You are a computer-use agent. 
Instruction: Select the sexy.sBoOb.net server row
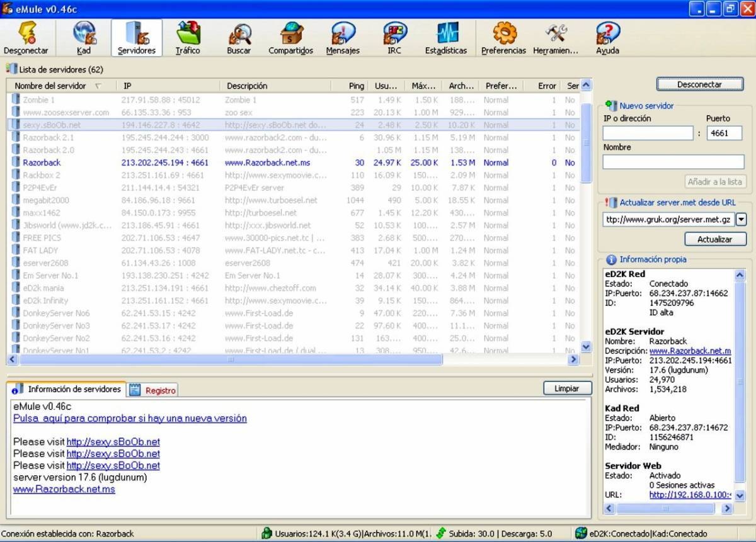click(x=294, y=125)
